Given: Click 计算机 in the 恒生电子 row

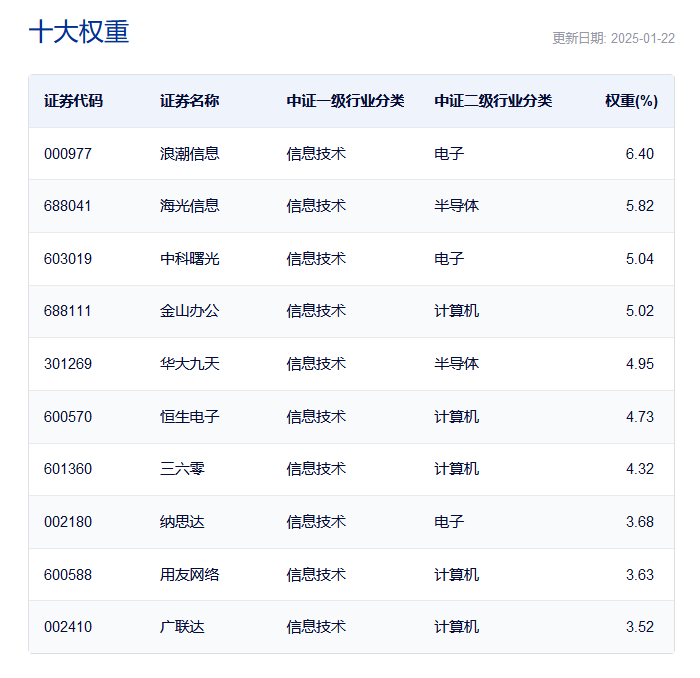Looking at the screenshot, I should [x=456, y=417].
